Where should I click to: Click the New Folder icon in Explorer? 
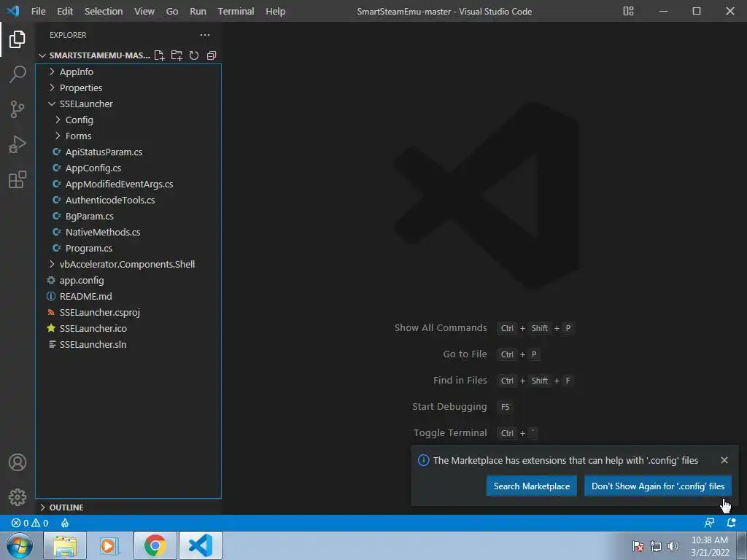pos(177,55)
